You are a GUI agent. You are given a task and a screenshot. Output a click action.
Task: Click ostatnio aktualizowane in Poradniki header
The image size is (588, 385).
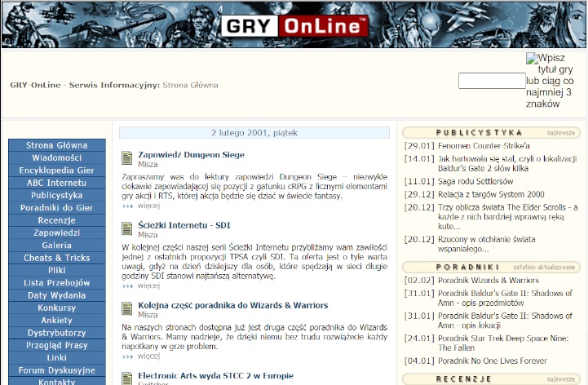[544, 268]
